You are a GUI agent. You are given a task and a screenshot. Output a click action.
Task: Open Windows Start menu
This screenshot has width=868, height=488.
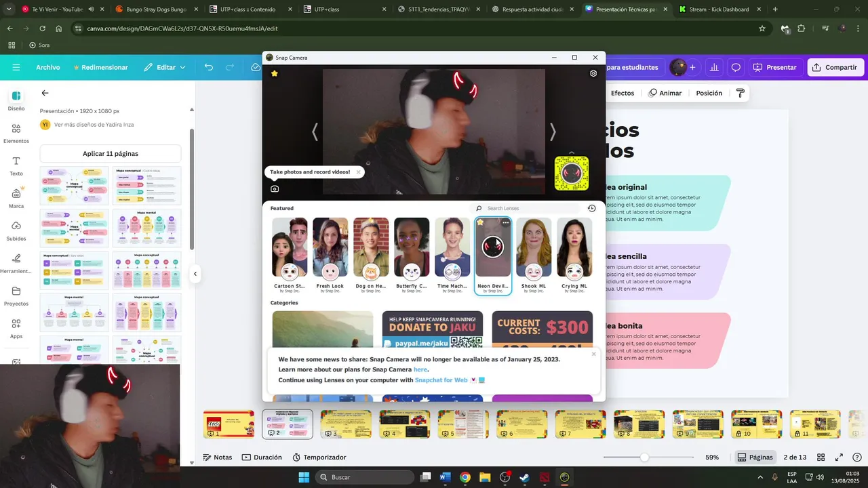tap(304, 477)
